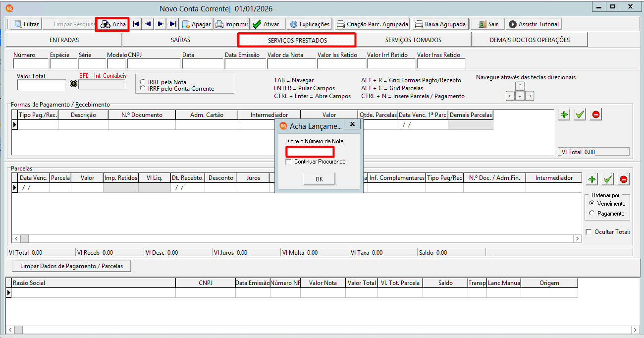Remove a parcela with the red minus icon
Image resolution: width=644 pixels, height=338 pixels.
click(624, 179)
